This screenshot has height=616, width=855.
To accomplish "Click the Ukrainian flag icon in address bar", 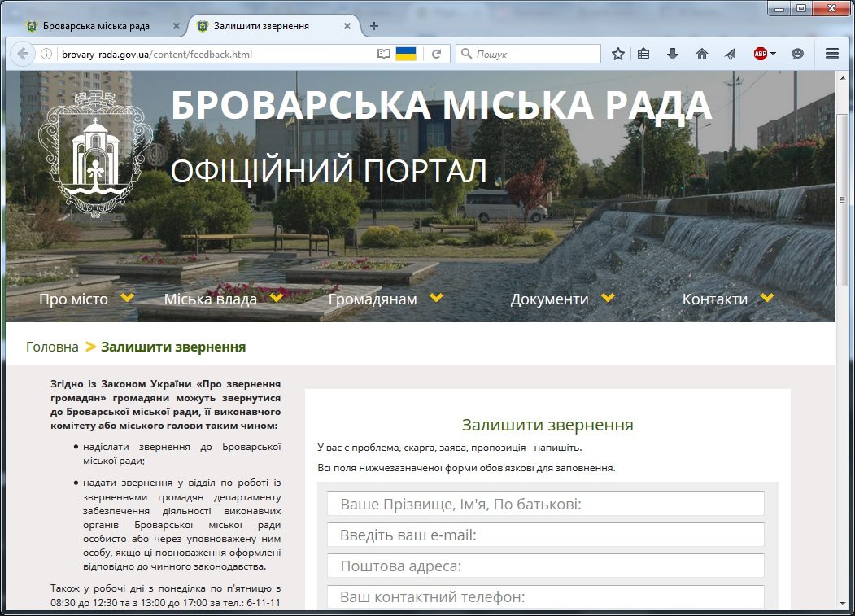I will tap(406, 54).
